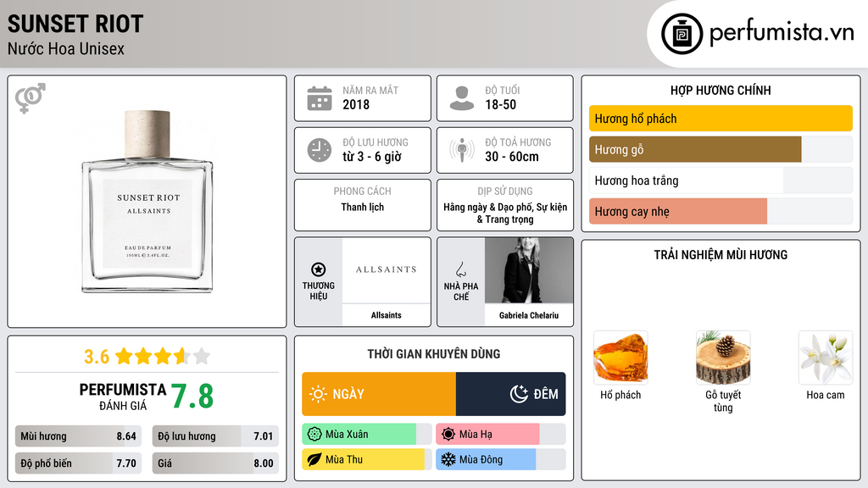Screen dimensions: 868x488
Task: Click the calendar icon beside Năm ra mắt
Action: (x=320, y=98)
